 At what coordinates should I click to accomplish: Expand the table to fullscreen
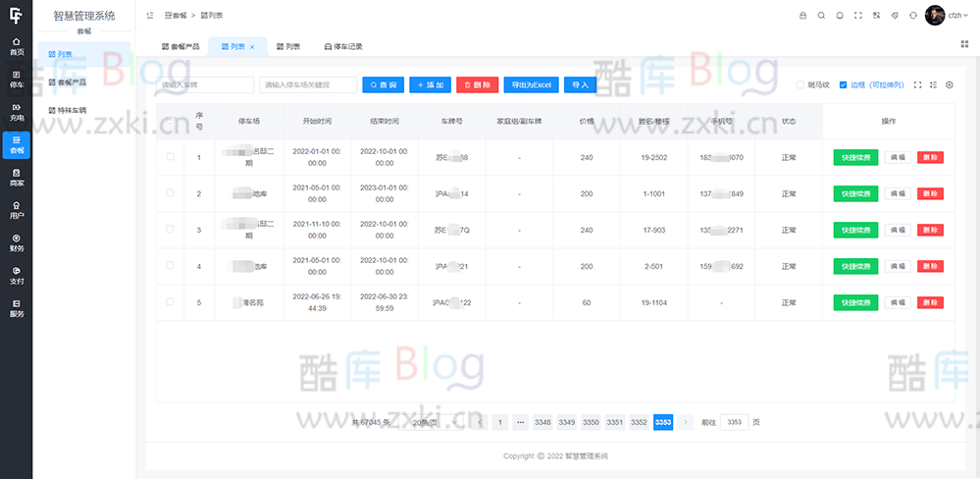click(917, 85)
